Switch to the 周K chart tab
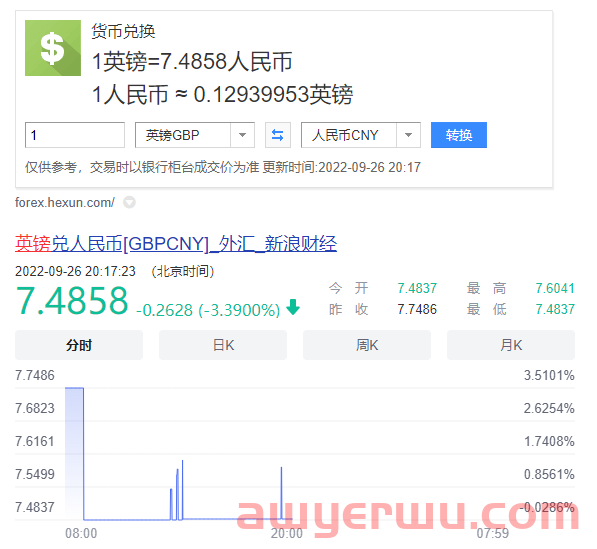This screenshot has width=597, height=549. (367, 345)
